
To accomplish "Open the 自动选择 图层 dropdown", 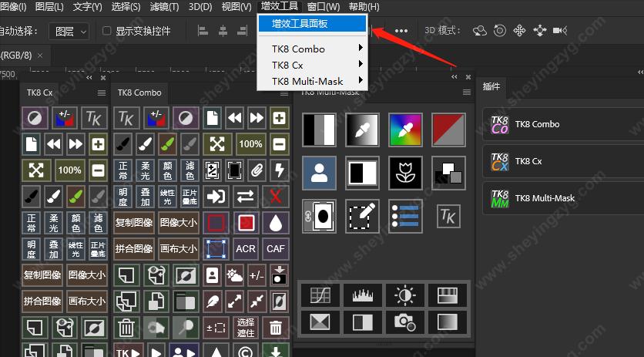I will coord(69,32).
